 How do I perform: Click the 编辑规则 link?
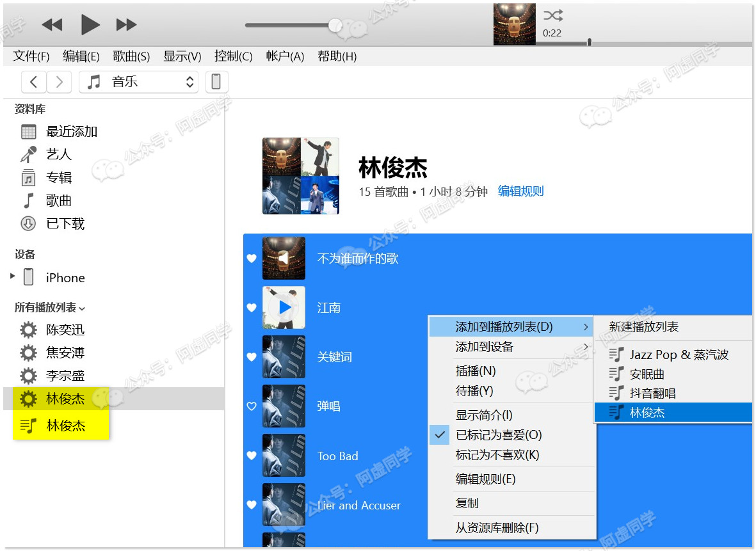click(520, 191)
